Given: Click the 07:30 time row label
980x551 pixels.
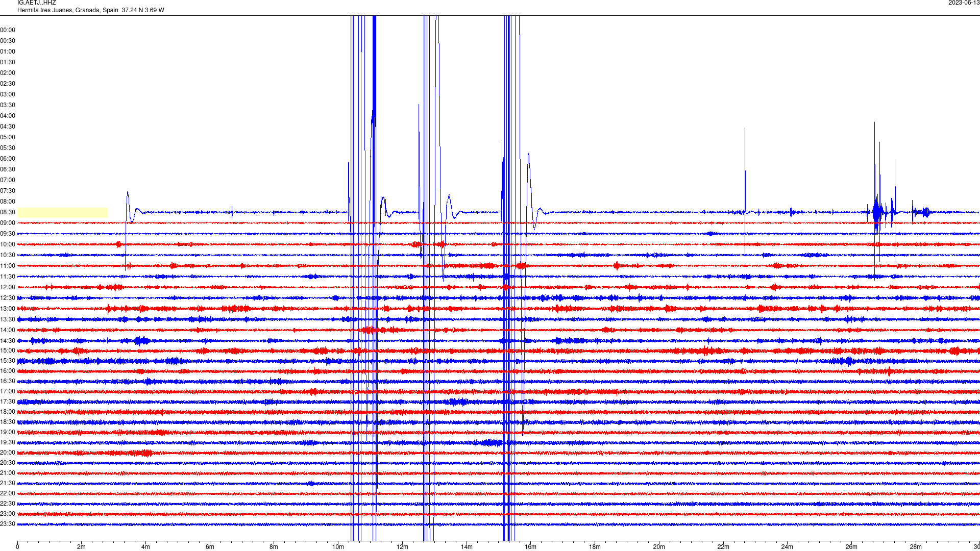Looking at the screenshot, I should pyautogui.click(x=8, y=191).
